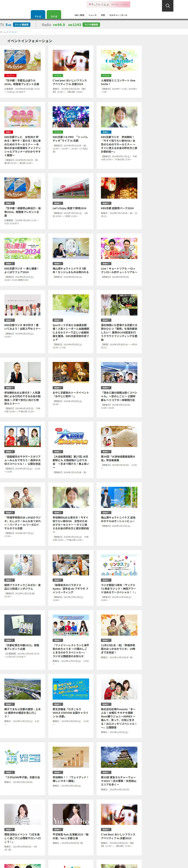Open 福山潤キョウトニイケズ 3周年 event link
This screenshot has height=868, width=188.
[x=71, y=270]
